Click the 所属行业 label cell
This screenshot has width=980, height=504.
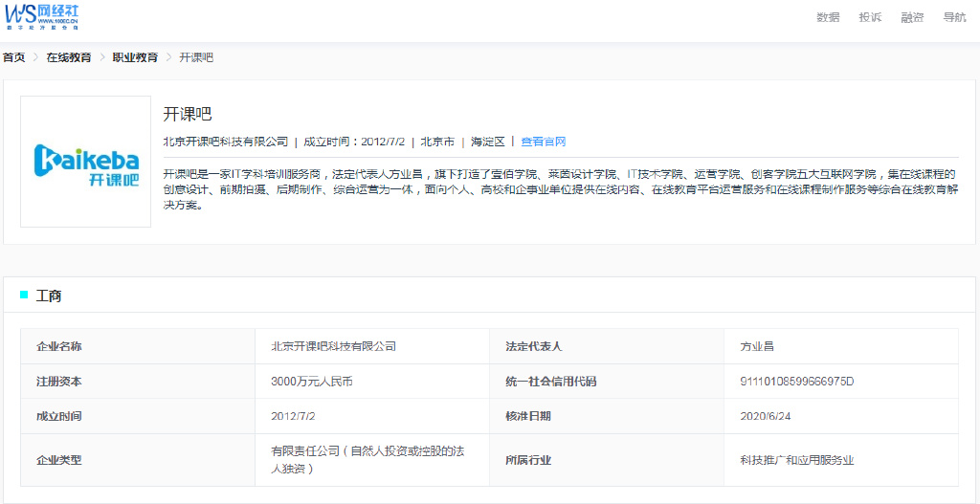click(607, 460)
